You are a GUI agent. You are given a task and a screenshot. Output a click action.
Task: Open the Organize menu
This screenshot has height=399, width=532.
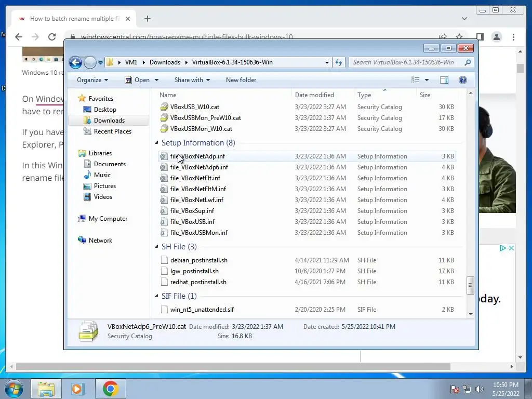point(92,80)
